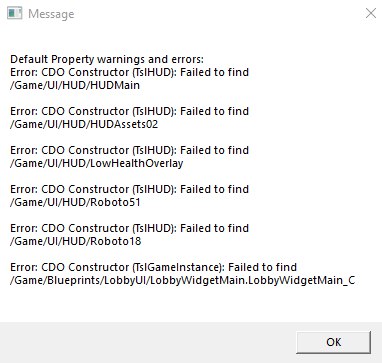The height and width of the screenshot is (363, 382).
Task: Click the empty title bar area
Action: pos(217,14)
